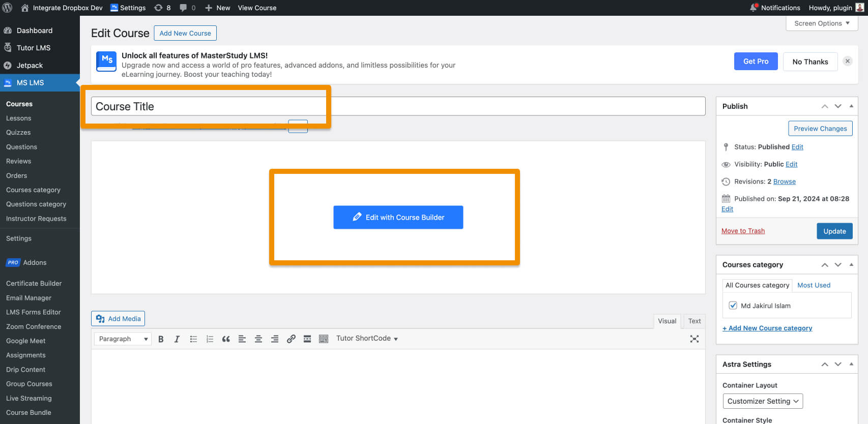Viewport: 868px width, 424px height.
Task: Align text center
Action: click(x=258, y=339)
